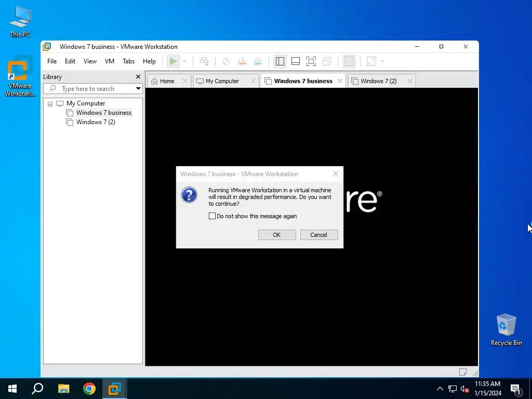Close the Windows 7 (2) tab

point(410,81)
